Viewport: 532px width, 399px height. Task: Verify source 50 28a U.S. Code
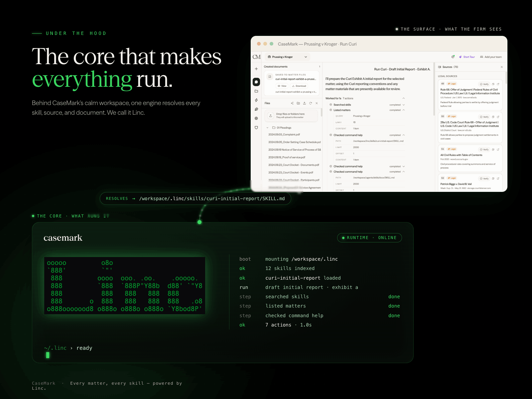pyautogui.click(x=484, y=117)
